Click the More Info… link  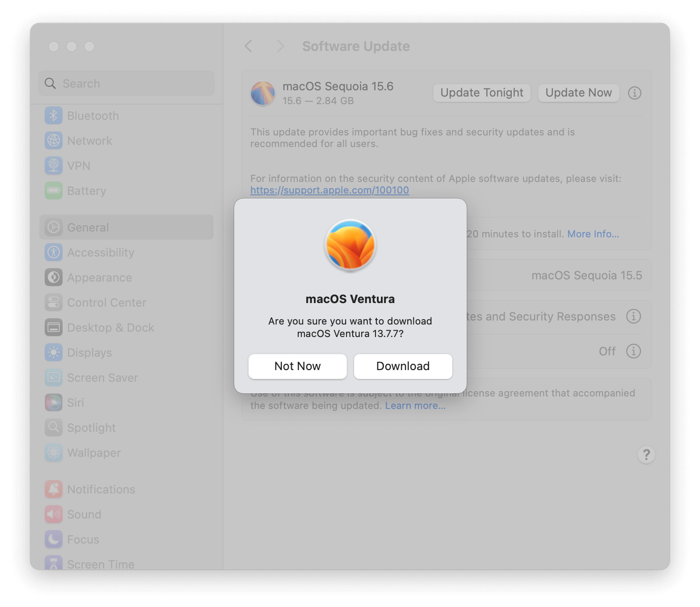pyautogui.click(x=593, y=234)
